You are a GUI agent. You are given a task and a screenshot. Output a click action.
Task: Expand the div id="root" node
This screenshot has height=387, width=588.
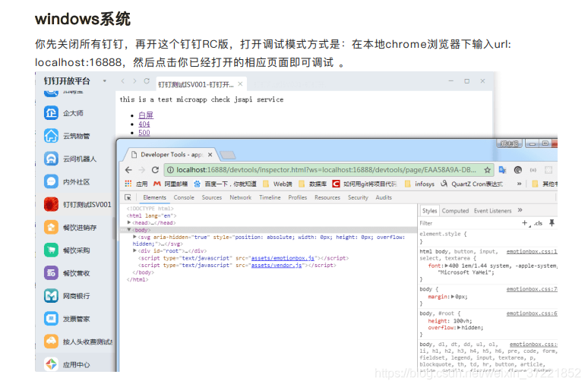click(134, 250)
